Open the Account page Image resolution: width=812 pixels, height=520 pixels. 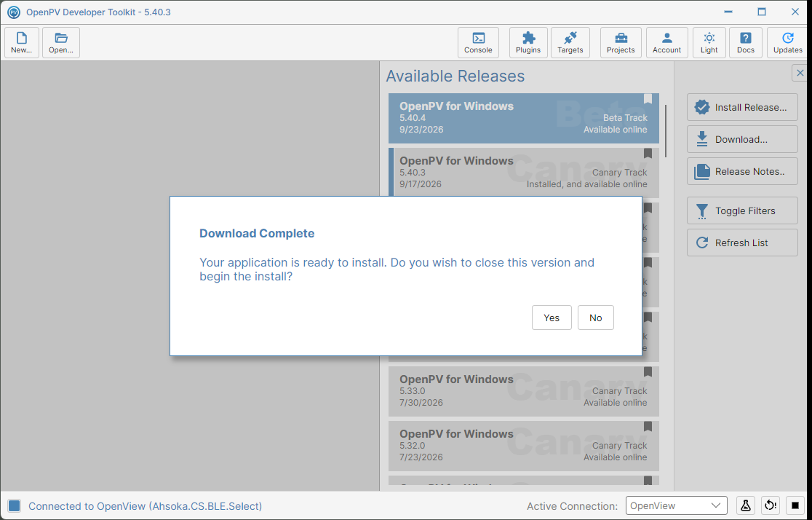[x=667, y=42]
